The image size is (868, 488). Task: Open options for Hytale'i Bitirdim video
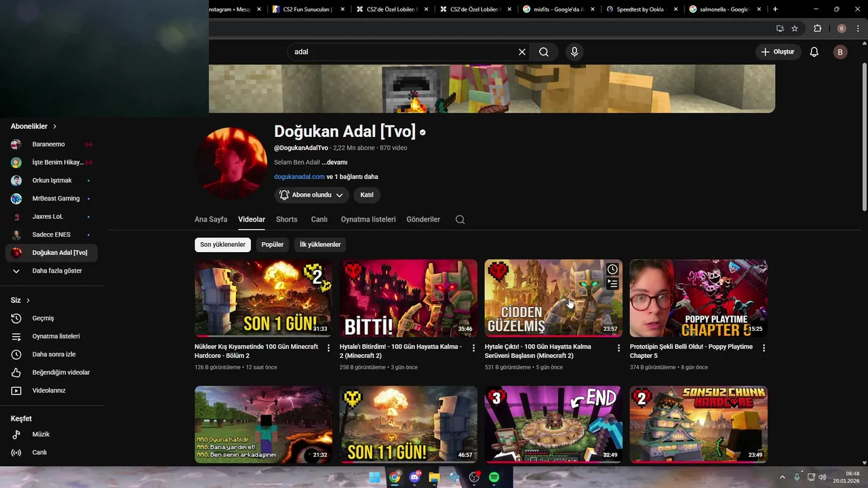(x=474, y=348)
